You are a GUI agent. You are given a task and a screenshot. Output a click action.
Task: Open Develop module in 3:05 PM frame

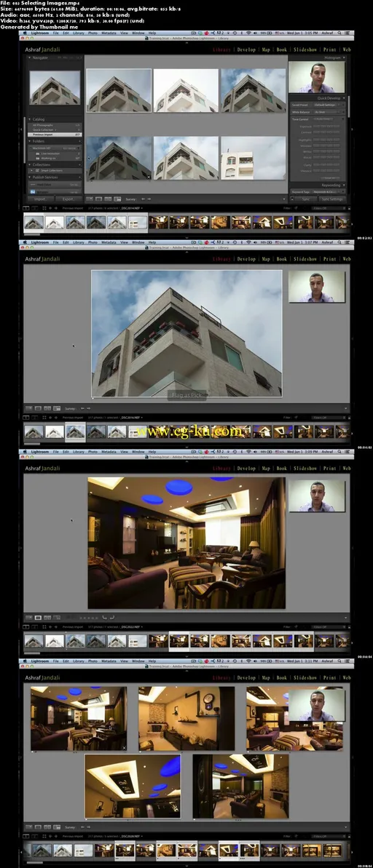coord(247,49)
